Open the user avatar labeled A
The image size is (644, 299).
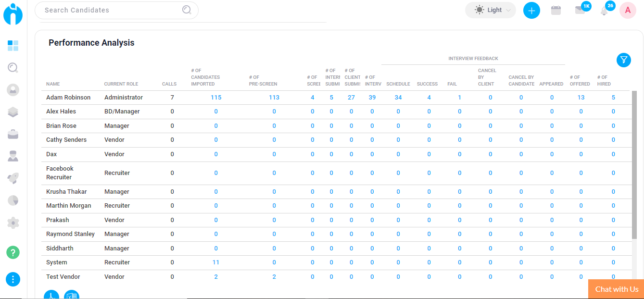tap(628, 10)
